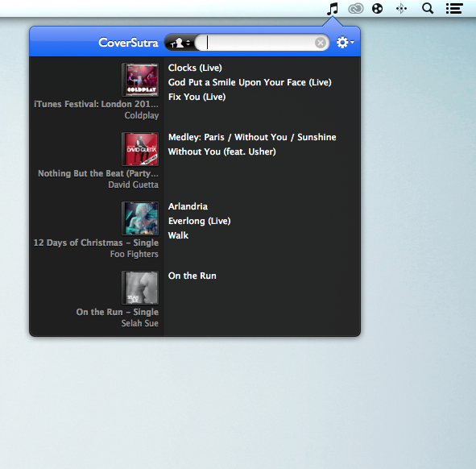Play God Put a Smile Upon Your Face
Viewport: 476px width, 469px height.
250,82
